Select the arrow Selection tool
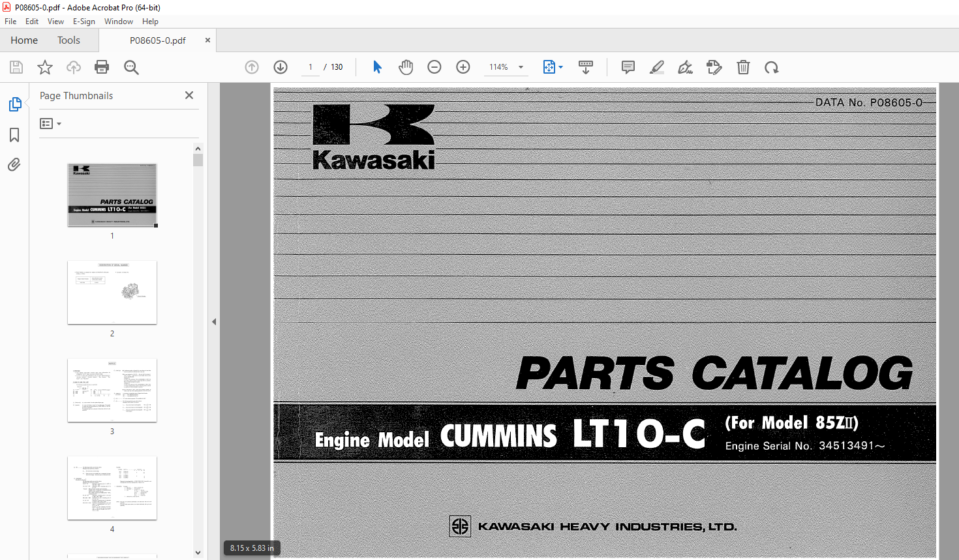Image resolution: width=959 pixels, height=560 pixels. pos(377,67)
